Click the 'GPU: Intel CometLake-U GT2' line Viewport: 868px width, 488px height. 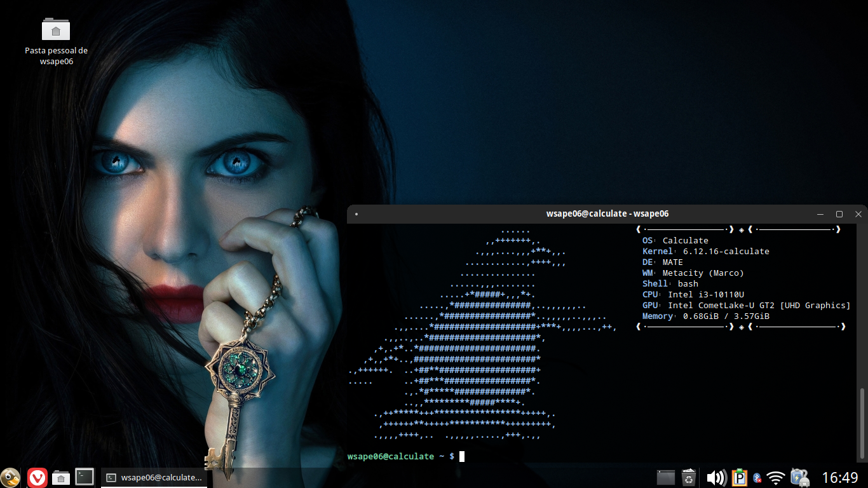pyautogui.click(x=747, y=305)
